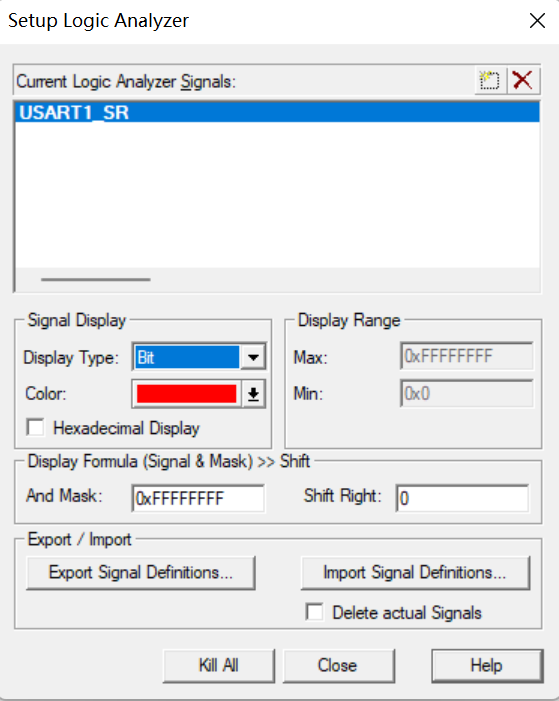Click the And Mask input field
Screen dimensions: 559x701
(198, 498)
